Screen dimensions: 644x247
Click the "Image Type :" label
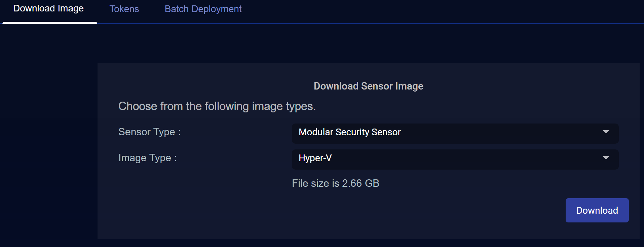click(147, 158)
